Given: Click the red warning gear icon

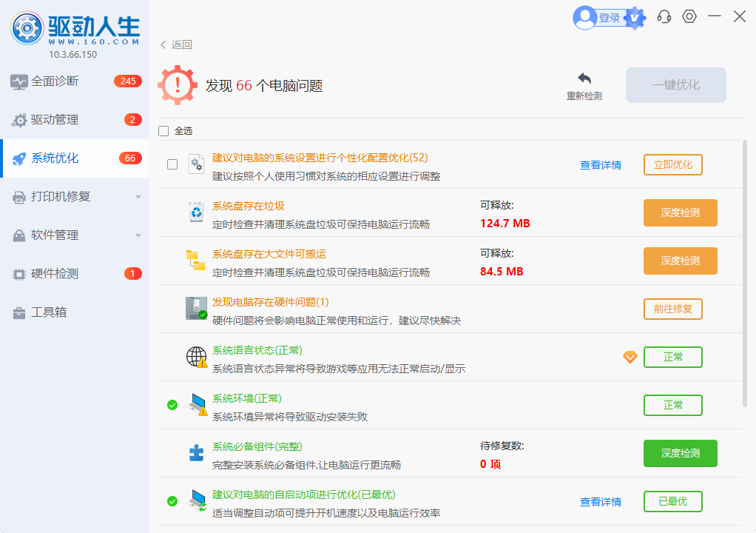Looking at the screenshot, I should pos(178,85).
